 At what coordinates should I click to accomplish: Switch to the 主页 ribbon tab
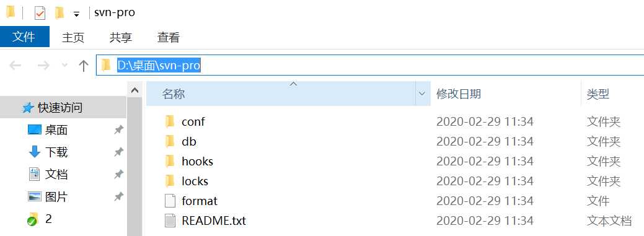[x=73, y=37]
